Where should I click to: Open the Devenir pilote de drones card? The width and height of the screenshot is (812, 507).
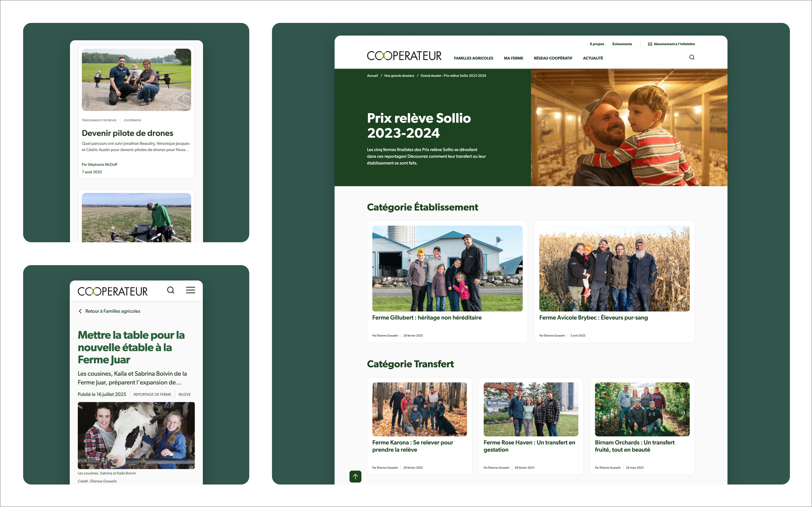tap(127, 133)
